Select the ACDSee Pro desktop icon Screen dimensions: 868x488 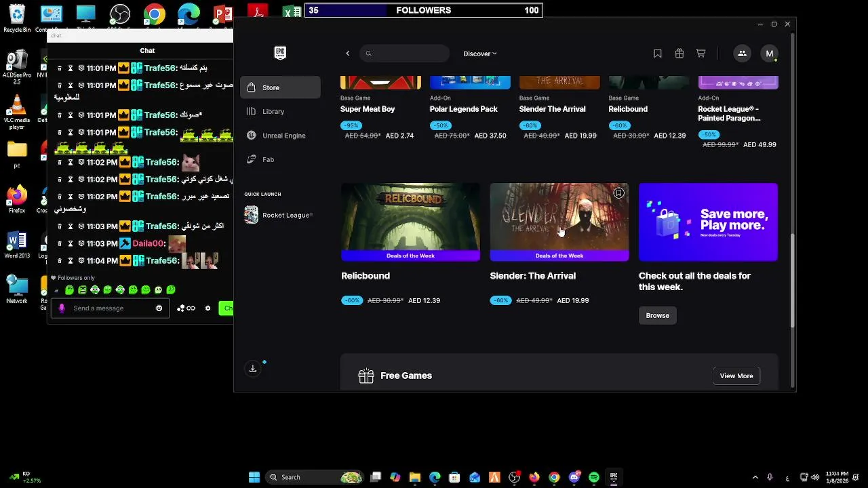pyautogui.click(x=17, y=66)
